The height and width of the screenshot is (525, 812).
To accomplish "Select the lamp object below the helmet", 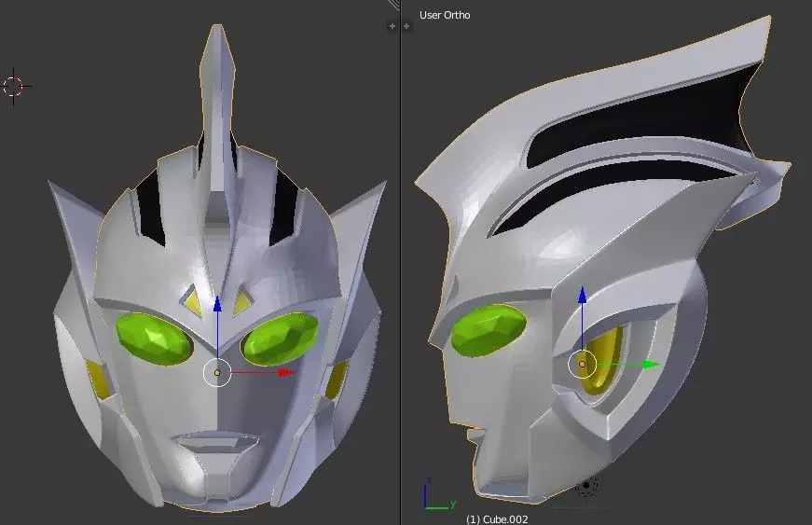I will [x=586, y=486].
